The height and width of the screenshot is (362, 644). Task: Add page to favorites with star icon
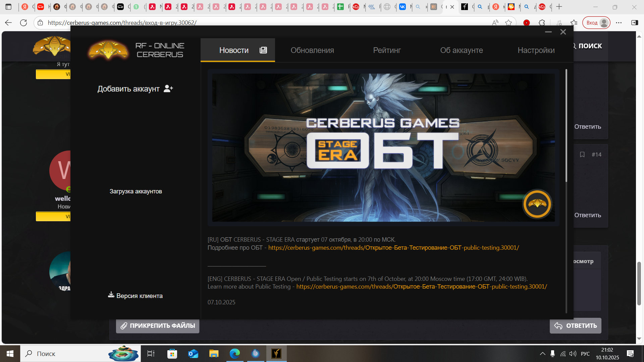(x=508, y=23)
